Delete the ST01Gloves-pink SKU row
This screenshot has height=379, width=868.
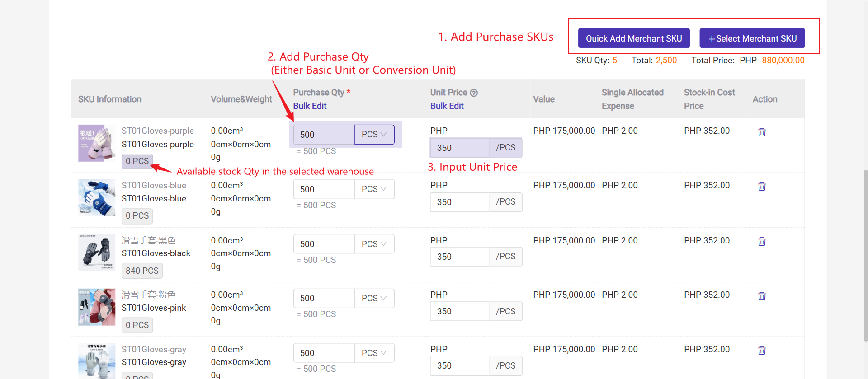762,296
